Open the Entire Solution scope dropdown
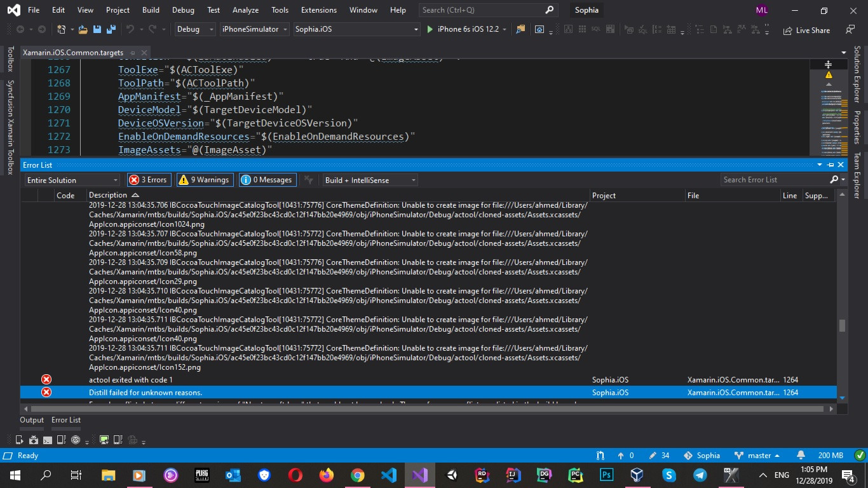868x488 pixels. (72, 180)
